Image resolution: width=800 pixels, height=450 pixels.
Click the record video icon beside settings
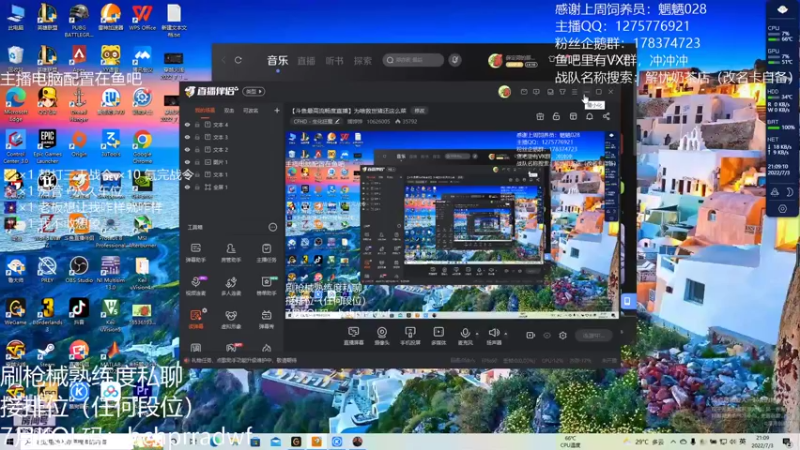pos(531,335)
